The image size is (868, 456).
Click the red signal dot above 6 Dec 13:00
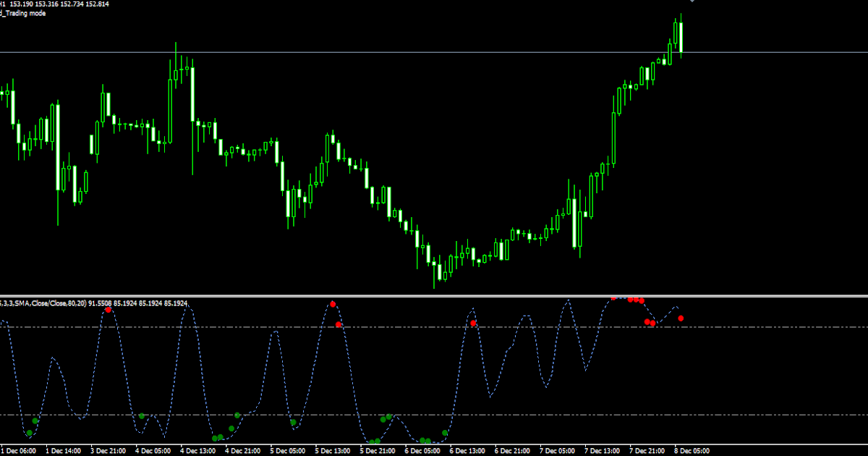pyautogui.click(x=473, y=322)
